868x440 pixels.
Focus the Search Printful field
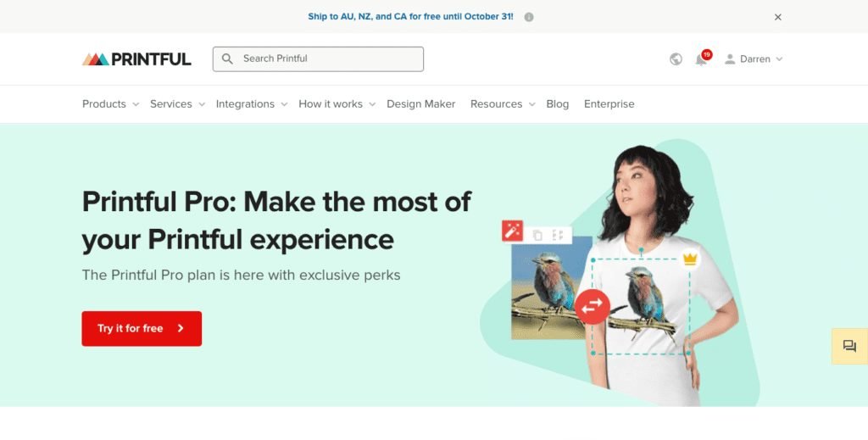click(319, 59)
